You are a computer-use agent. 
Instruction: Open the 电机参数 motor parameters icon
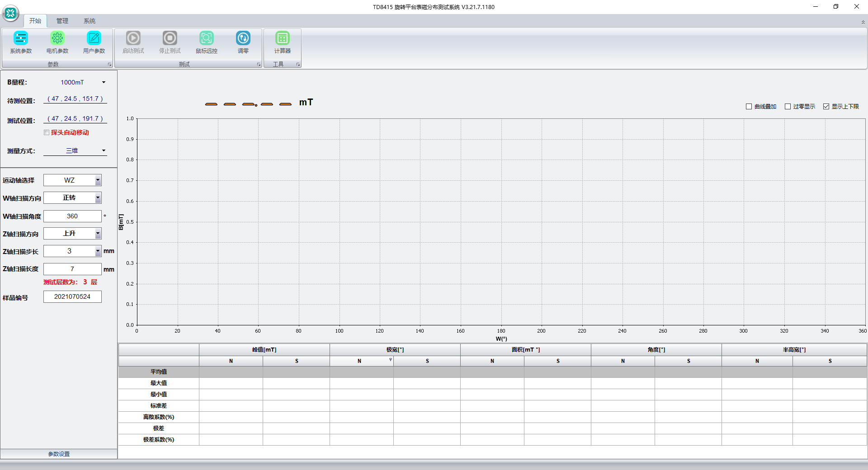(57, 38)
